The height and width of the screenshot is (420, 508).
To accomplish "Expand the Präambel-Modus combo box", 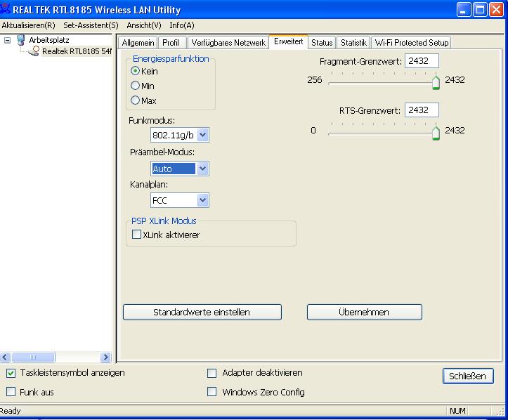I will [202, 169].
